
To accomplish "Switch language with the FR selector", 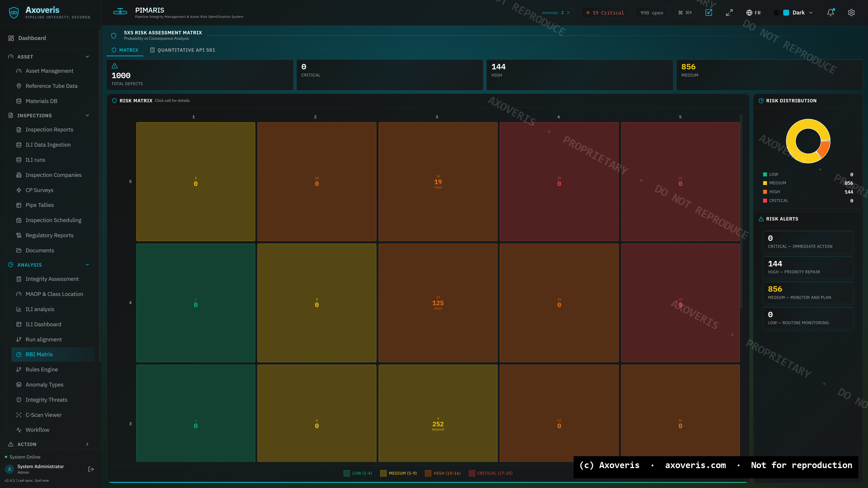I will 753,13.
